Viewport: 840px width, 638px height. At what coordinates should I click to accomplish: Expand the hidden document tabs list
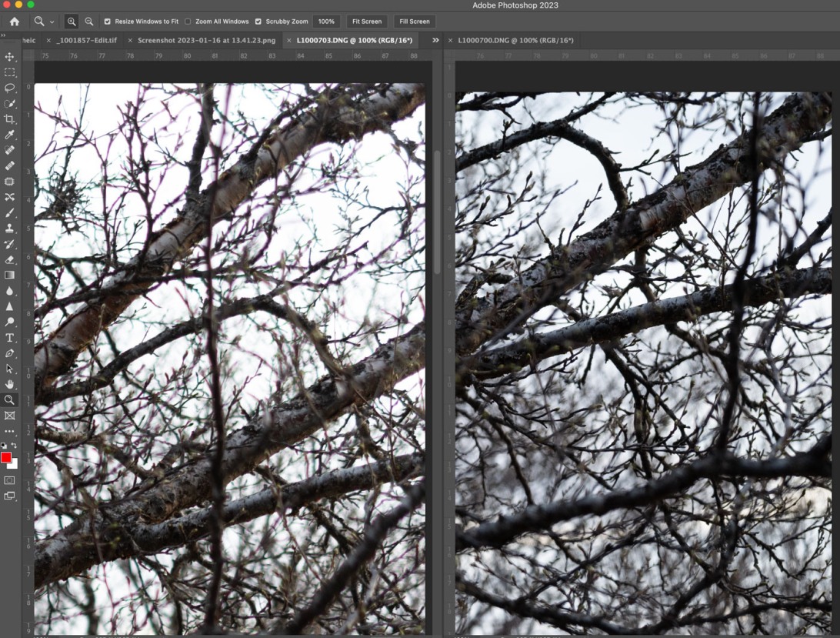(435, 40)
